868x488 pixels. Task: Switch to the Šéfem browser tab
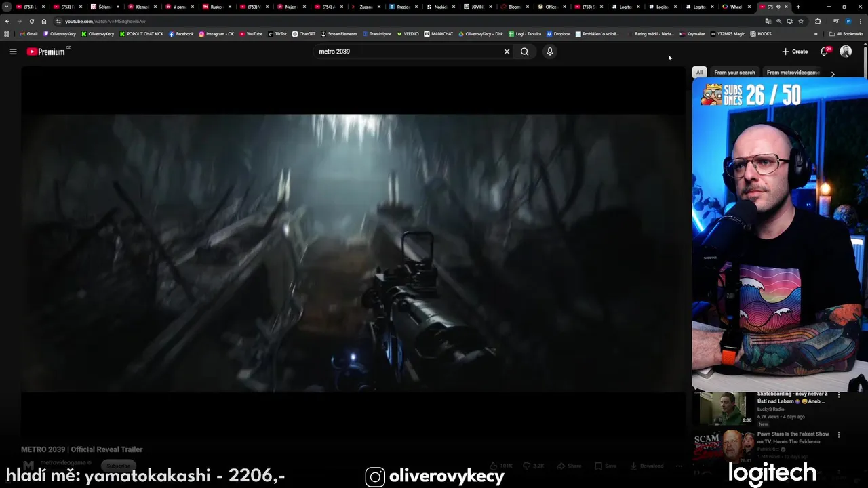(104, 7)
